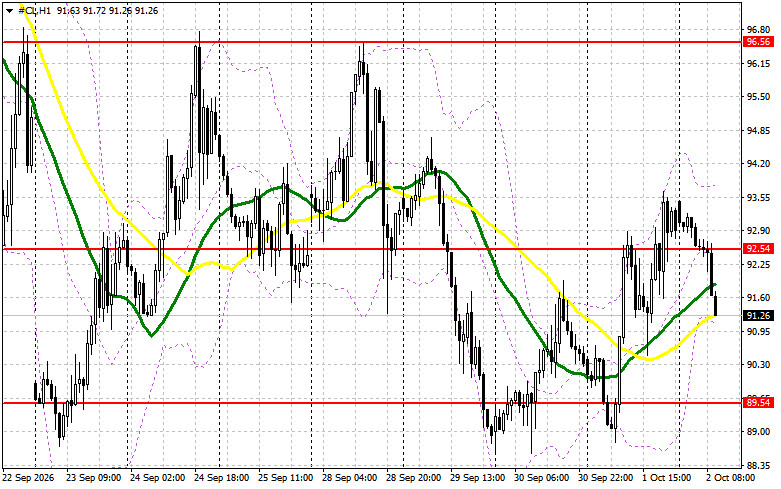
Task: Click the 94.85 price axis label
Action: tap(758, 130)
